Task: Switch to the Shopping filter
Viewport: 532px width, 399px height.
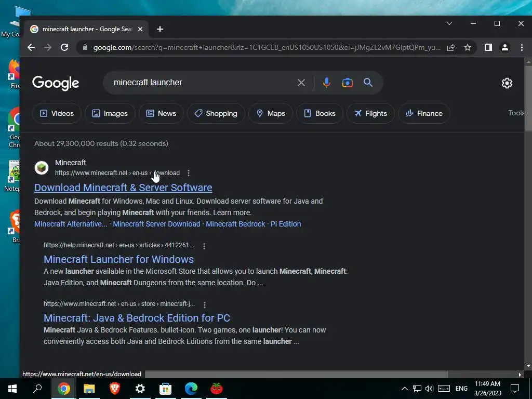Action: (216, 113)
